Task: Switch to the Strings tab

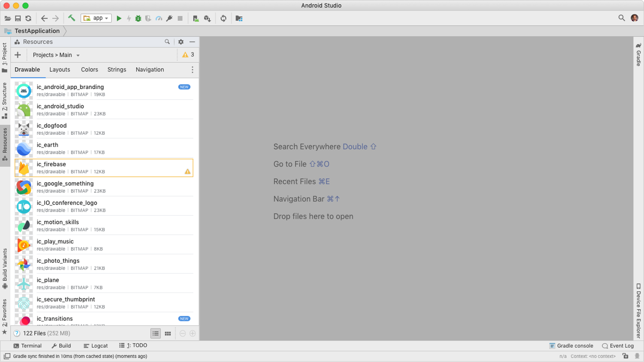Action: click(x=117, y=70)
